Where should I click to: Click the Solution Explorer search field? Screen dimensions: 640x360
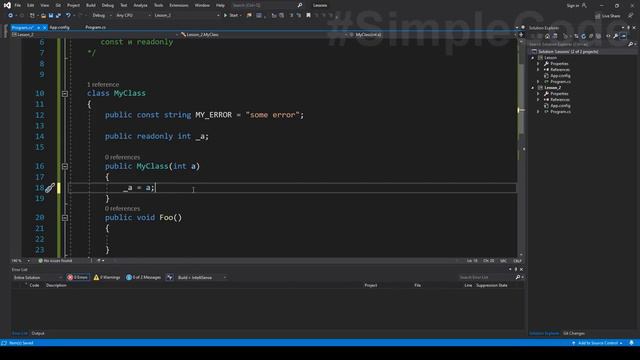point(579,44)
